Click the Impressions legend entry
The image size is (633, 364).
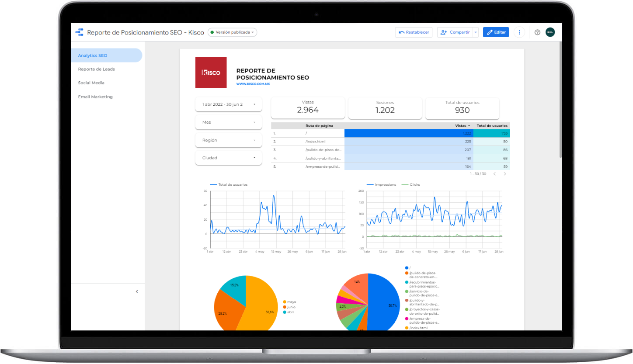click(x=381, y=185)
